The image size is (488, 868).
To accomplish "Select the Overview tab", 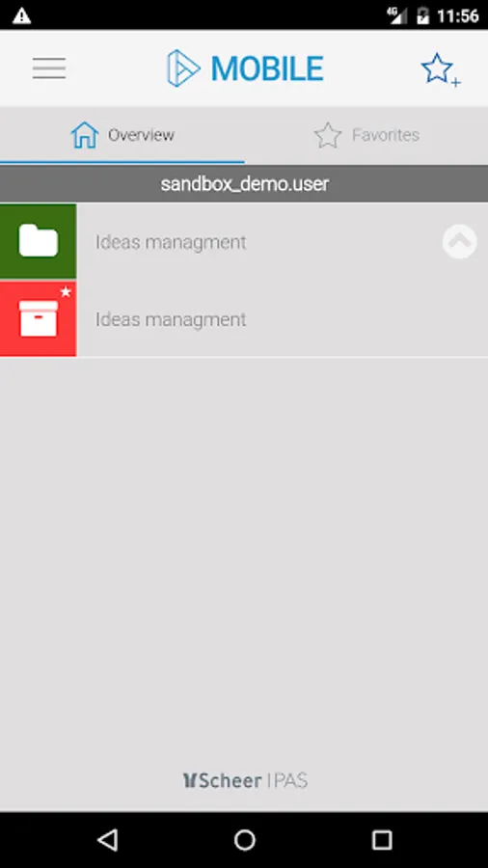I will tap(122, 135).
